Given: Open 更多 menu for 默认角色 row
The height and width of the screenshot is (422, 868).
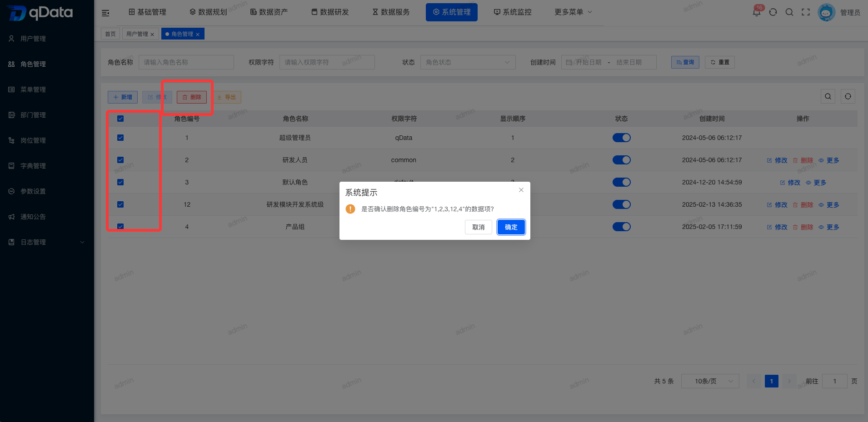Looking at the screenshot, I should 816,183.
